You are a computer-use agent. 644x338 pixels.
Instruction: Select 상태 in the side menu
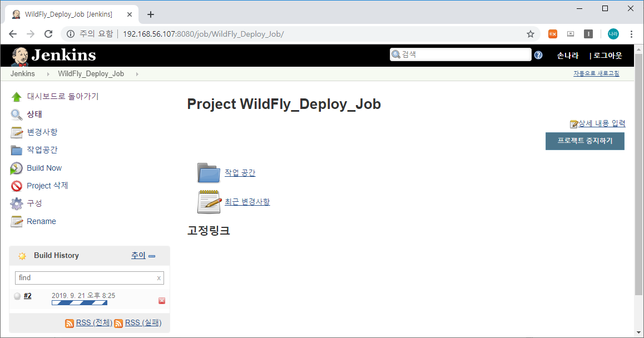coord(34,114)
